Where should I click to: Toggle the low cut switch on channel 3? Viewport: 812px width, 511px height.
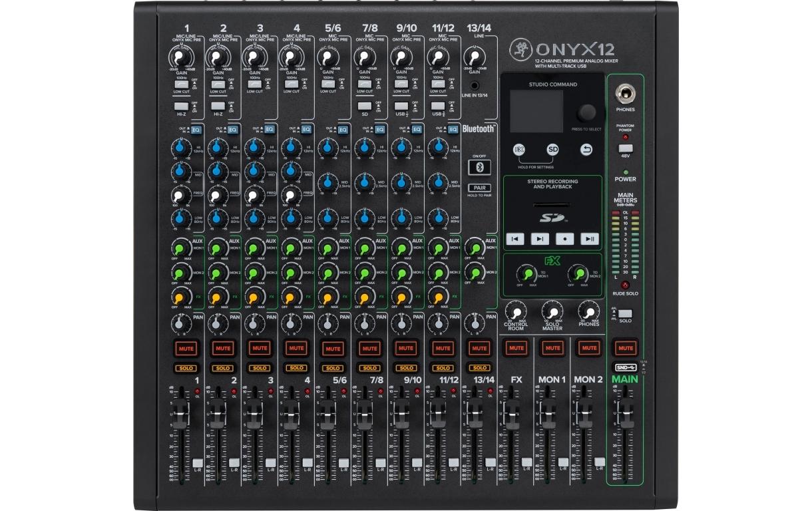point(255,84)
